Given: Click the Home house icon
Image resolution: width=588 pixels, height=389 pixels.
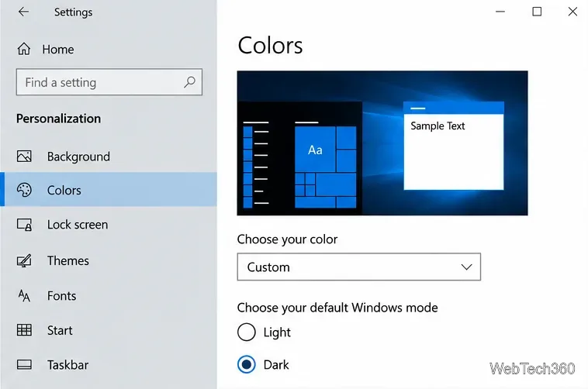Looking at the screenshot, I should tap(24, 49).
